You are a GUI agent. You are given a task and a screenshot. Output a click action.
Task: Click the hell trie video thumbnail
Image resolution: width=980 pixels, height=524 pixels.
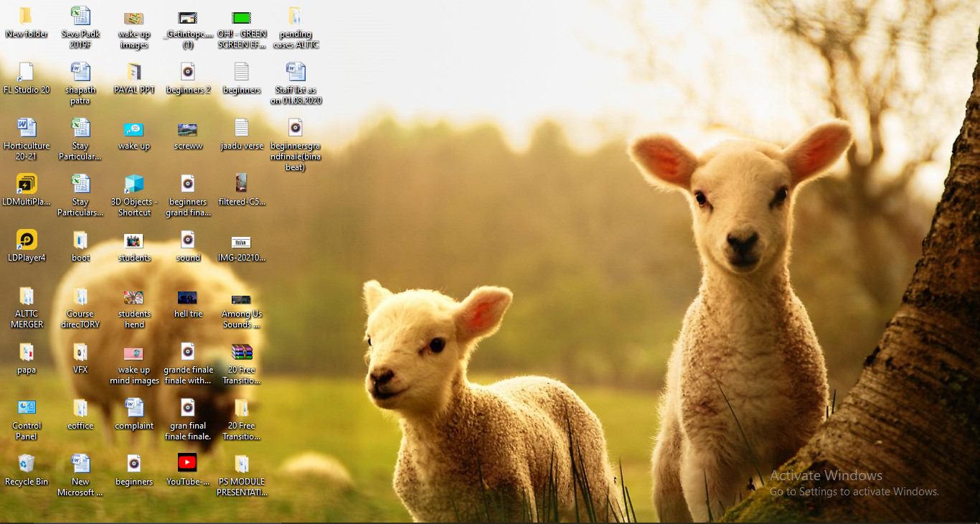(x=187, y=297)
